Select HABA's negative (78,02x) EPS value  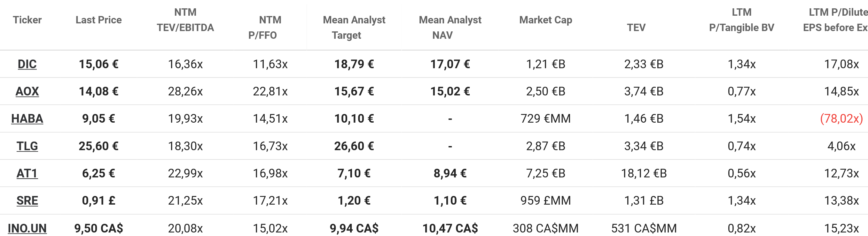coord(841,119)
